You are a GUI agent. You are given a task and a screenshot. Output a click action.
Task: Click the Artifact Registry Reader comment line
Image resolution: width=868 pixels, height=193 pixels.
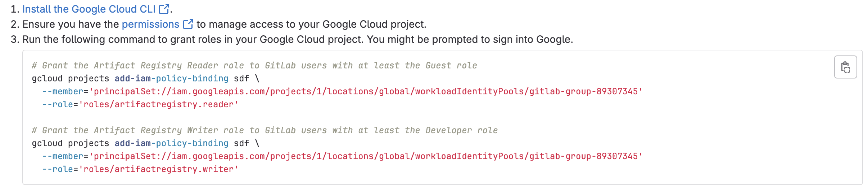[x=254, y=66]
